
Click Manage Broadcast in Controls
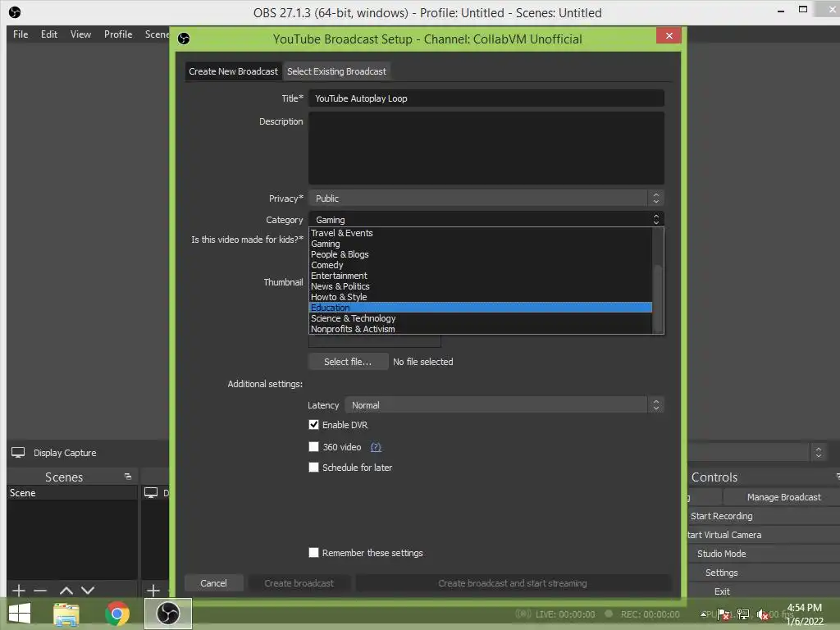pyautogui.click(x=783, y=497)
